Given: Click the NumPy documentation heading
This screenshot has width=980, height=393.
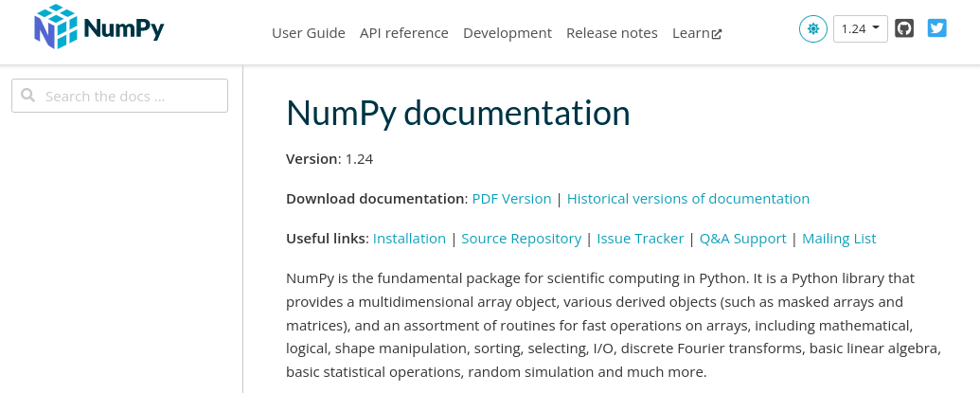Looking at the screenshot, I should [x=458, y=113].
